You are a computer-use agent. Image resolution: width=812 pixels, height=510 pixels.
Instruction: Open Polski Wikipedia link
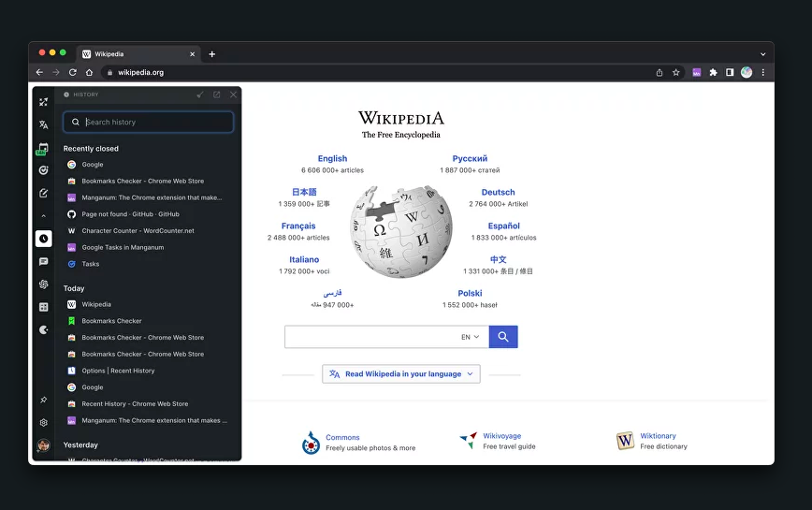click(x=470, y=293)
